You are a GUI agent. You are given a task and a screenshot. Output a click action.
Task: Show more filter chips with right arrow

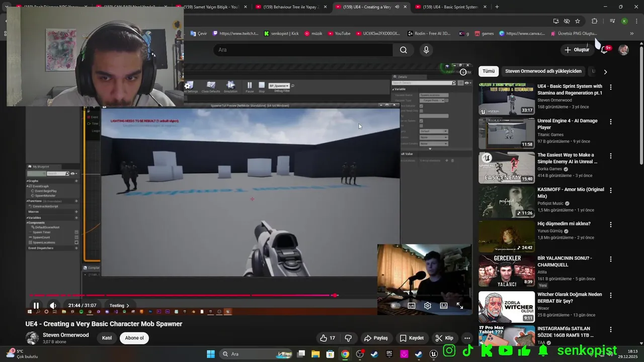click(x=605, y=71)
